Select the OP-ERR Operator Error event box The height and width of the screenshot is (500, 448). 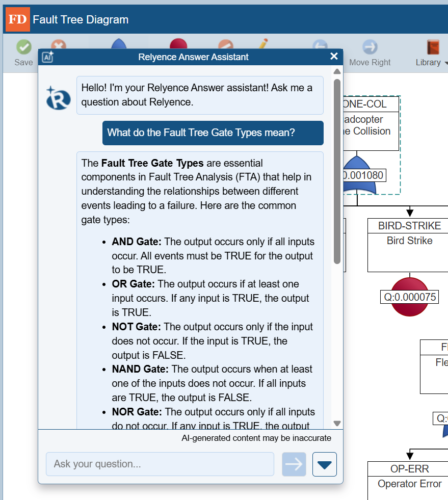point(408,480)
